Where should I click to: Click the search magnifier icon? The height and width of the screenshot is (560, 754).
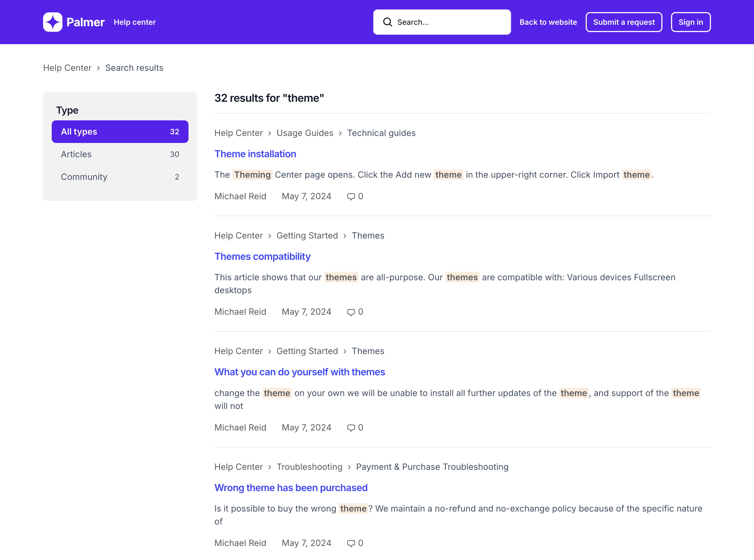coord(388,22)
